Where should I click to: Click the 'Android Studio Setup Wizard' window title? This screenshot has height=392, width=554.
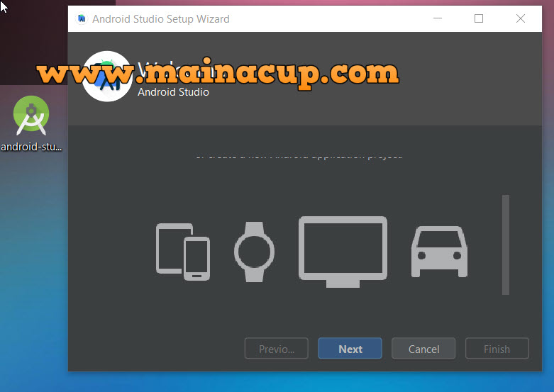(x=161, y=18)
